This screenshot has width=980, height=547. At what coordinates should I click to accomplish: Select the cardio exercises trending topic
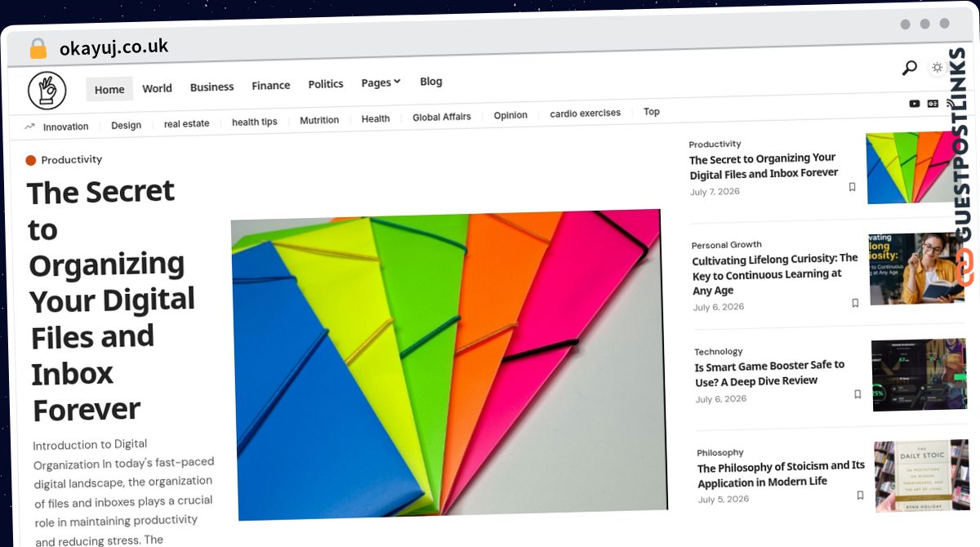click(585, 113)
